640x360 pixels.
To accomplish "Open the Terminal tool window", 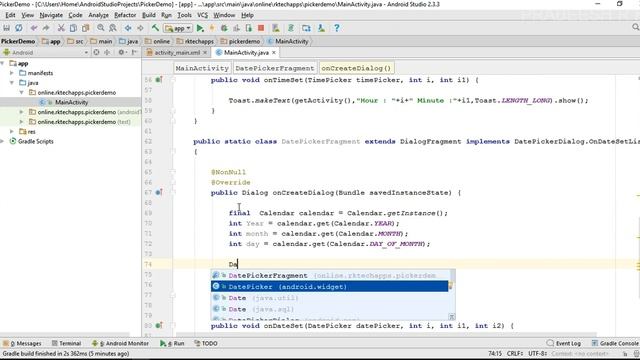I will click(x=67, y=343).
